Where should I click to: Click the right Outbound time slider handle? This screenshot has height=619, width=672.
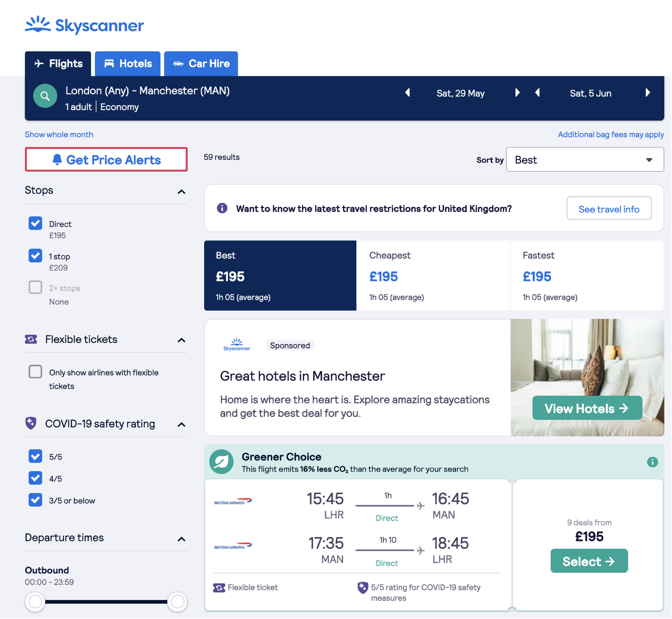coord(177,601)
